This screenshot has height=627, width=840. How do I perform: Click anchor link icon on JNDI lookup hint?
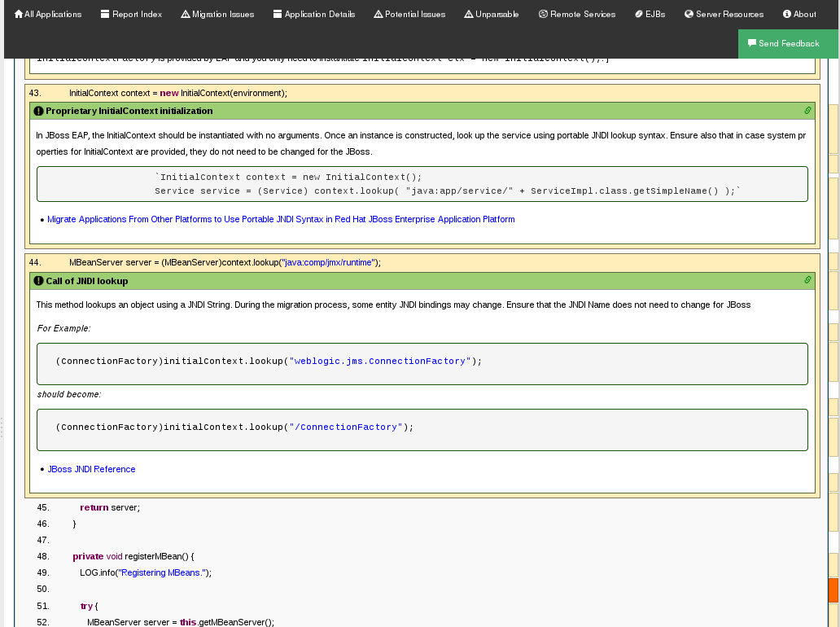[x=807, y=280]
